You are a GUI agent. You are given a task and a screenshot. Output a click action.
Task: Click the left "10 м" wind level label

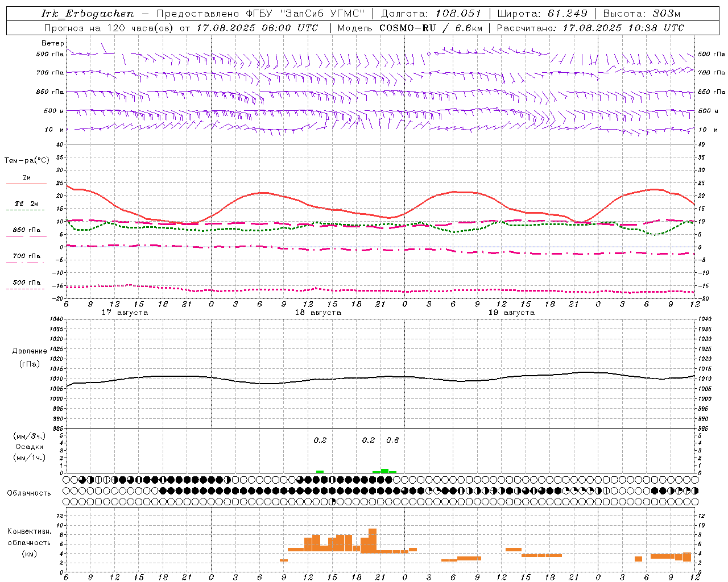click(54, 130)
